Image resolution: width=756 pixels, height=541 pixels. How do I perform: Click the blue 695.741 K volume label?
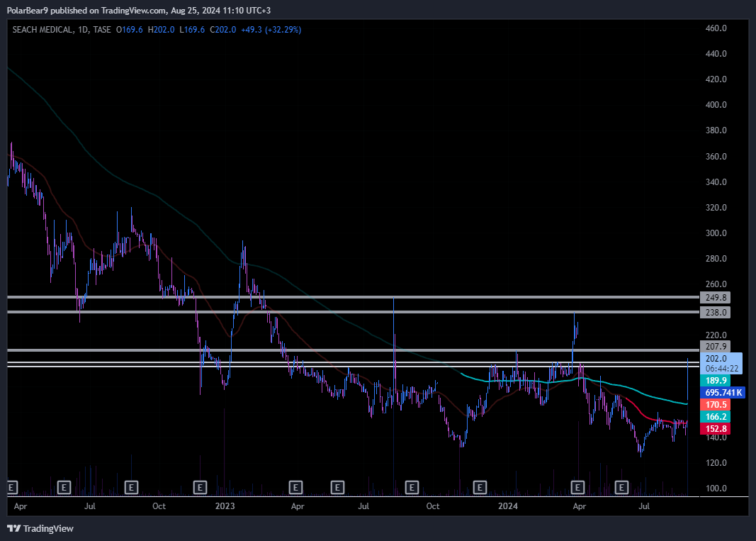(x=723, y=392)
